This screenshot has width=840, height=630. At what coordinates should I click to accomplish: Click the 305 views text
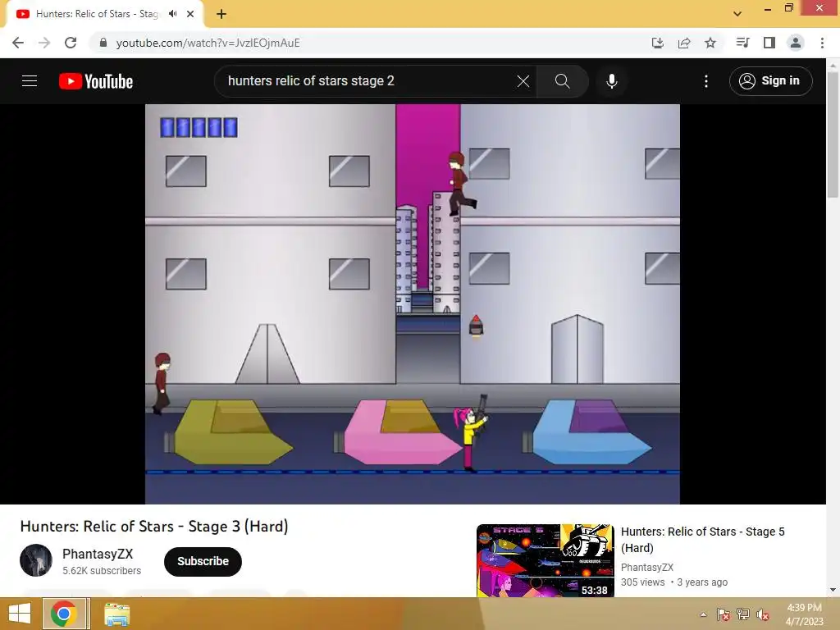click(x=642, y=582)
